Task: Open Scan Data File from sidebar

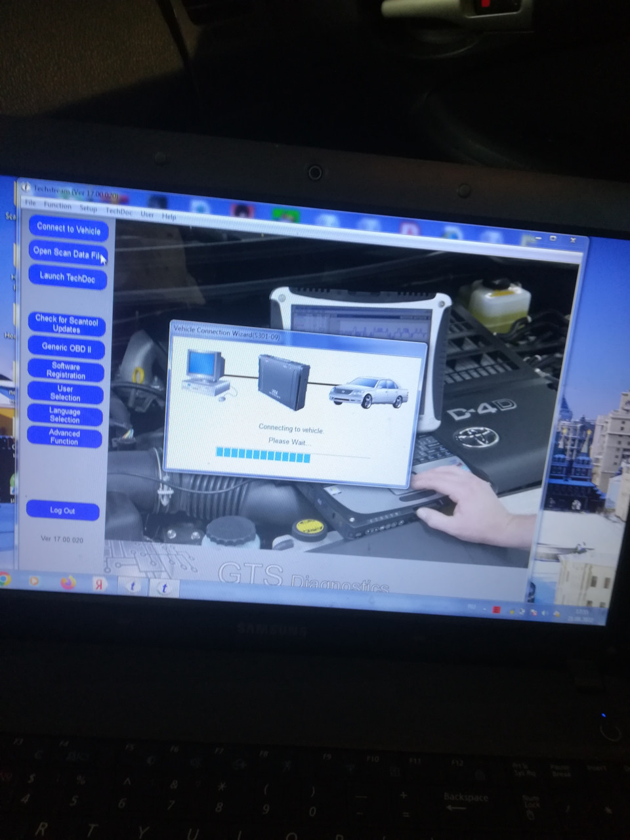Action: [x=68, y=253]
